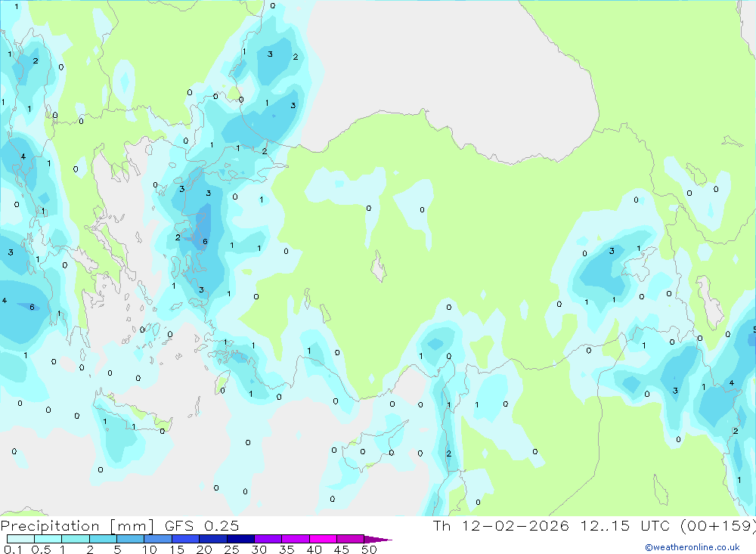Select the 45–50 mm legend color swatch

point(351,539)
